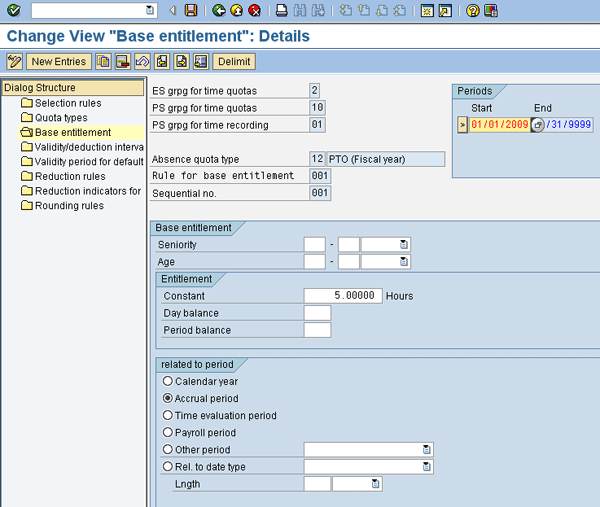Click the Day balance input field
Viewport: 600px width, 507px height.
click(317, 313)
